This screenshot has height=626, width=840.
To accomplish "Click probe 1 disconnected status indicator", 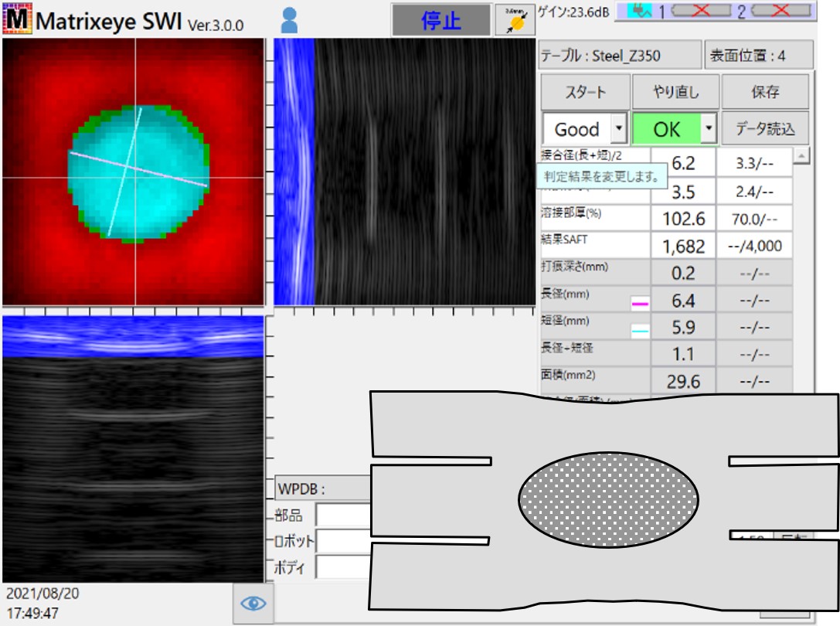I will tap(702, 10).
